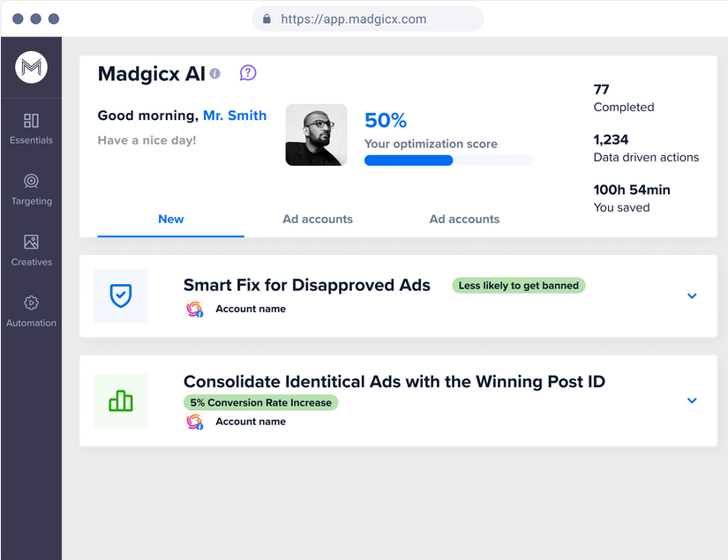
Task: Select the New tab
Action: click(171, 219)
